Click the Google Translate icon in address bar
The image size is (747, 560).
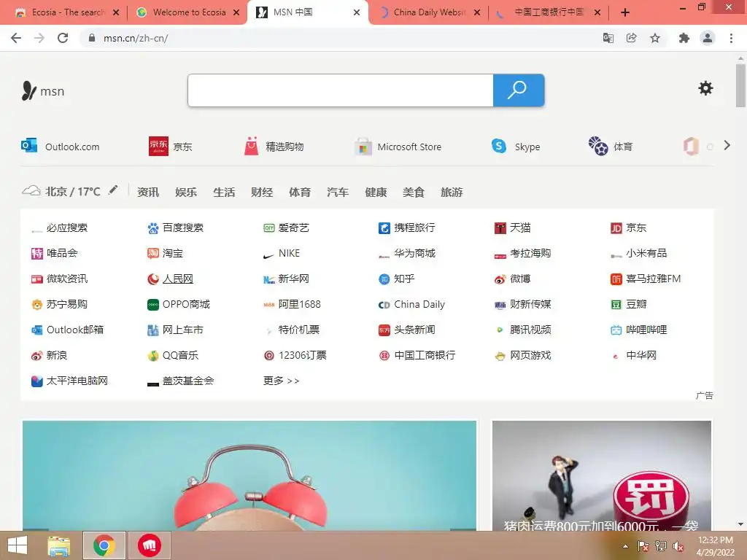coord(608,38)
